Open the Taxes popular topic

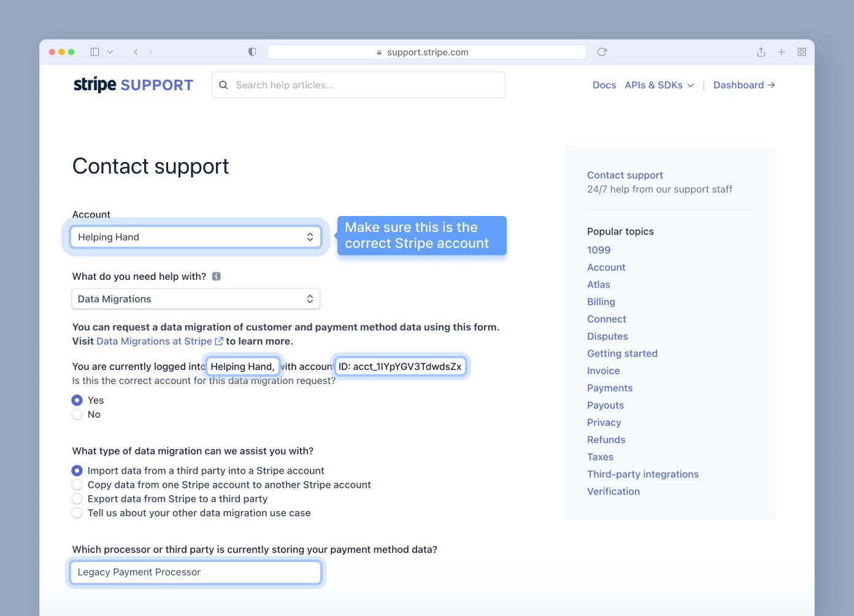[600, 456]
